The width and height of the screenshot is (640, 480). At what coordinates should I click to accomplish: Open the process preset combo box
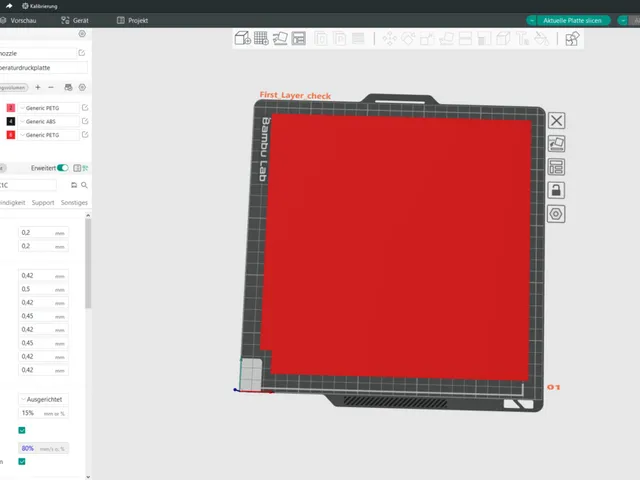pos(28,185)
